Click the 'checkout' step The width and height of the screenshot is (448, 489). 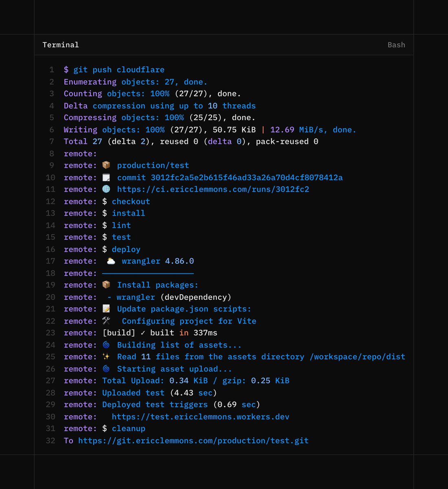[131, 202]
